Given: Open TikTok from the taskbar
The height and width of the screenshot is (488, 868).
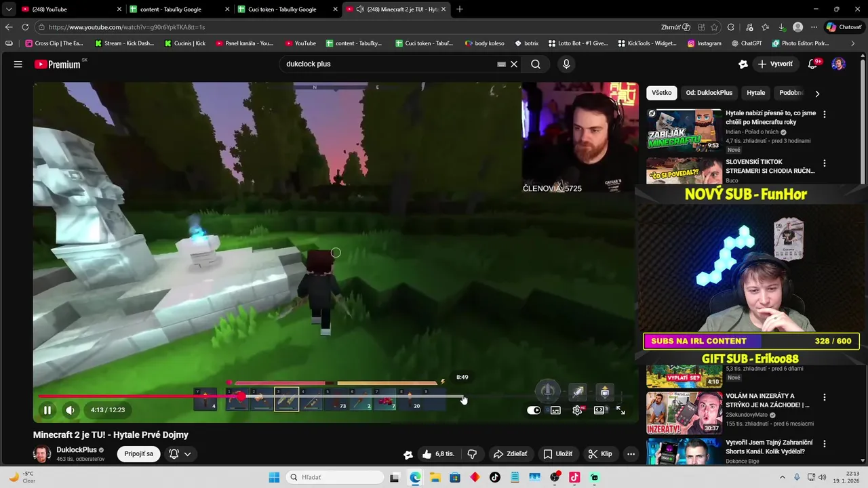Looking at the screenshot, I should tap(494, 477).
